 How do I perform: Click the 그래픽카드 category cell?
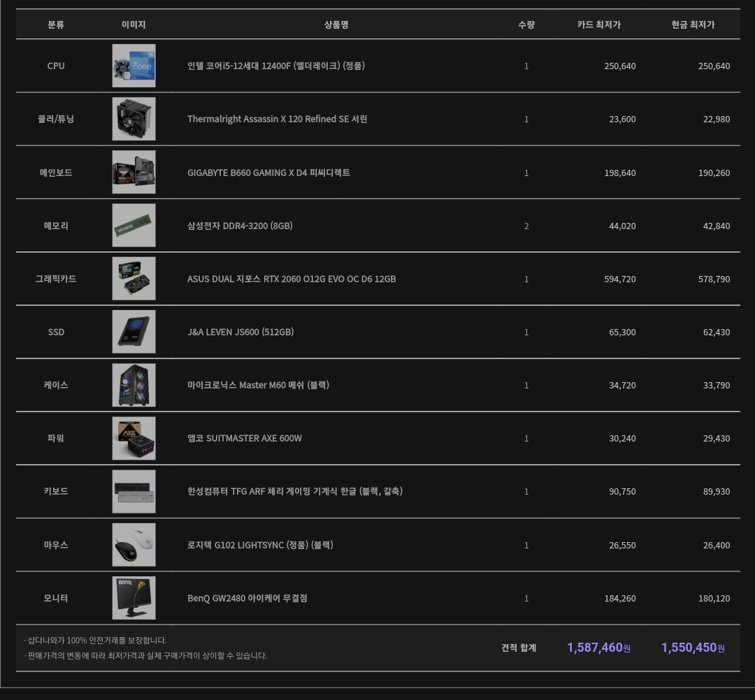(x=56, y=279)
